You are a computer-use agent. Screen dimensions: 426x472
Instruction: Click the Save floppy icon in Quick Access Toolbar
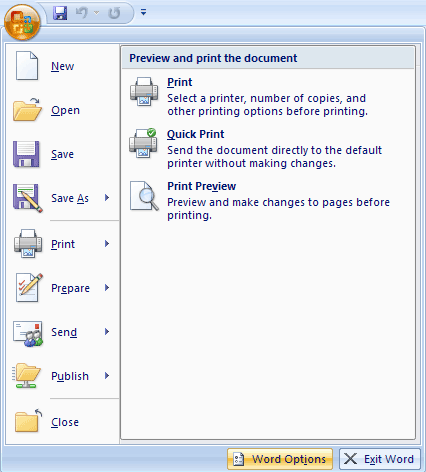click(60, 13)
